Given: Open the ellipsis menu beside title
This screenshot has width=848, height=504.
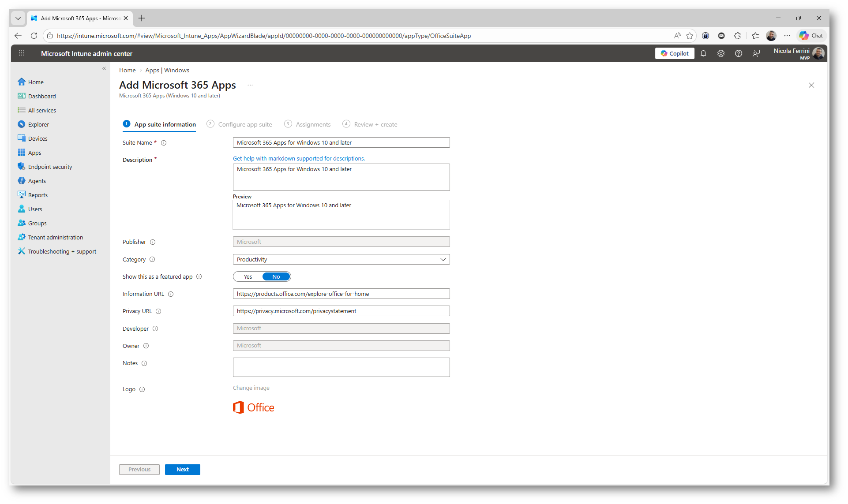Looking at the screenshot, I should click(250, 85).
